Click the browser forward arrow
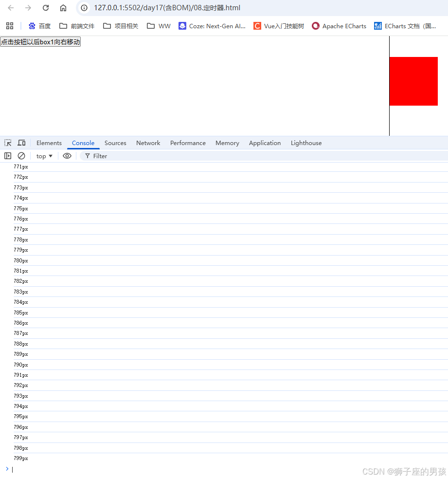448x479 pixels. 28,8
